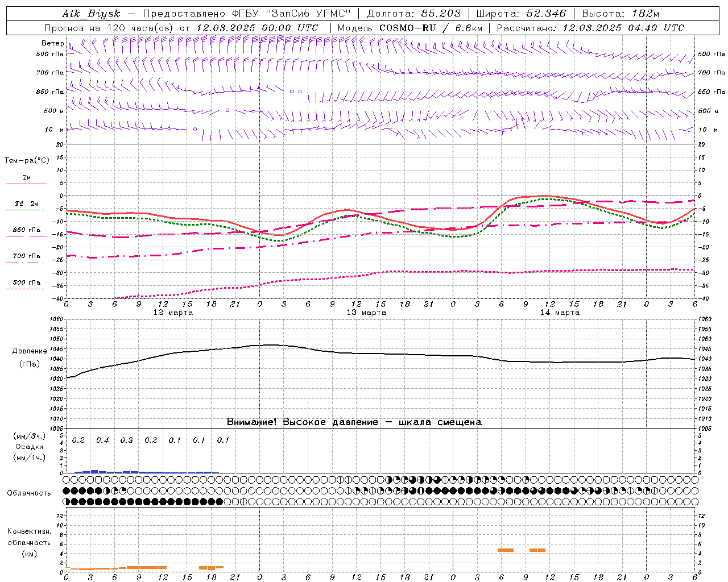Click the '13 марта' date label

click(x=367, y=313)
